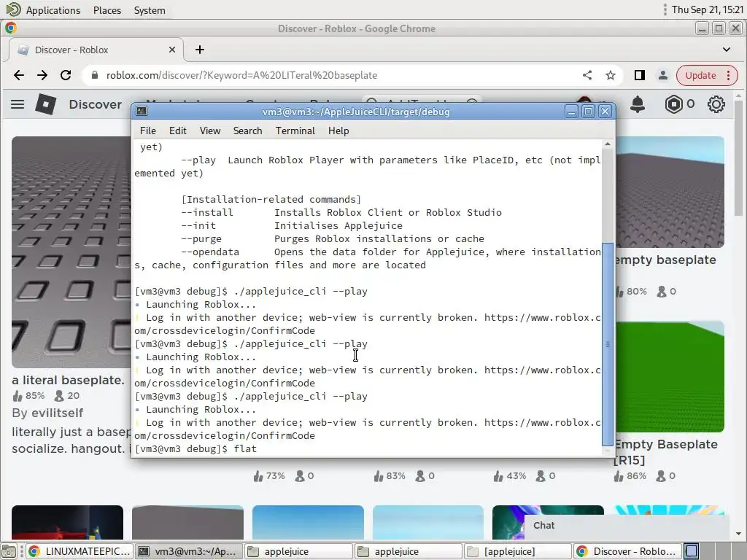Click terminal scrollbar up arrow
Image resolution: width=747 pixels, height=560 pixels.
[x=608, y=144]
